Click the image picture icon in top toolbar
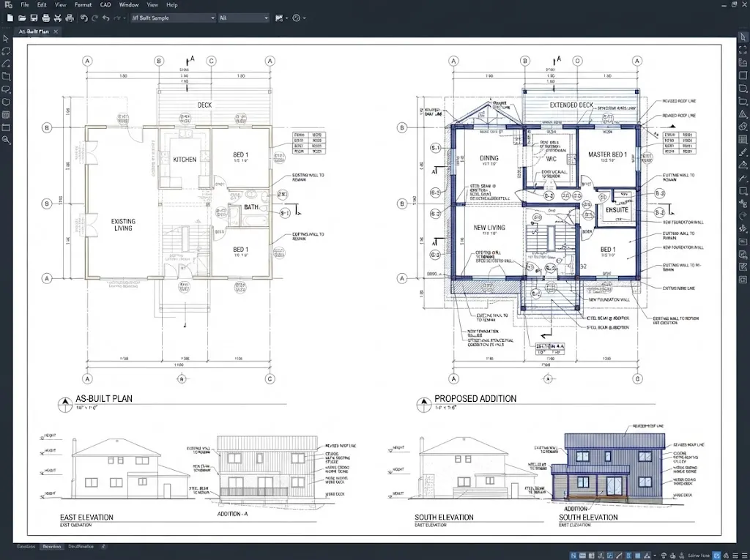The image size is (750, 560). [279, 18]
